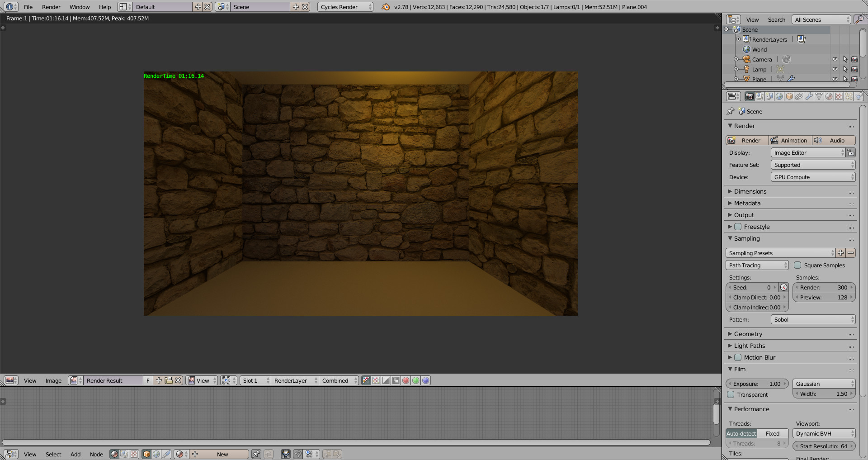The width and height of the screenshot is (868, 460).
Task: Adjust the filter Width field
Action: tap(824, 394)
